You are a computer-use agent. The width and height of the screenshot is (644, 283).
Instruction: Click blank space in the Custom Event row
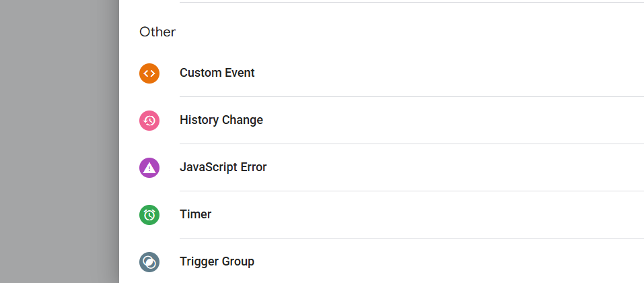click(x=437, y=73)
